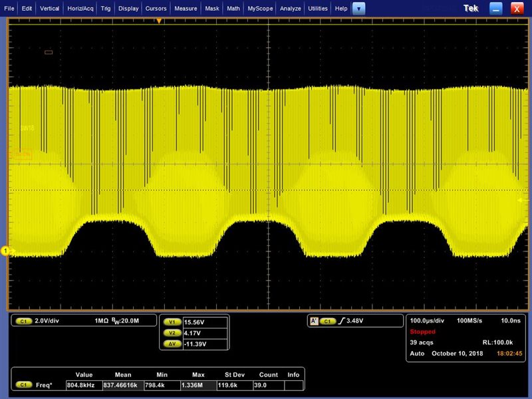Click the Tek logo
This screenshot has width=532, height=399.
click(471, 9)
